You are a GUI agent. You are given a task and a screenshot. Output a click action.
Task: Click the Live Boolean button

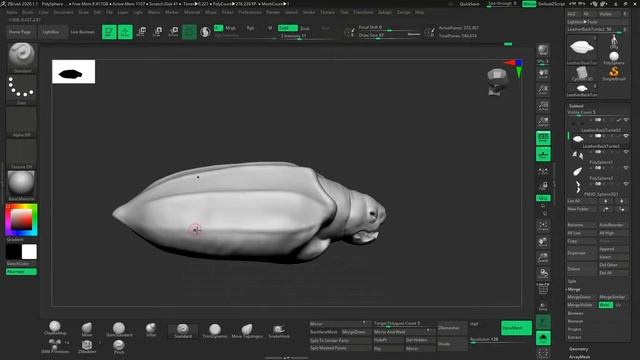click(83, 32)
